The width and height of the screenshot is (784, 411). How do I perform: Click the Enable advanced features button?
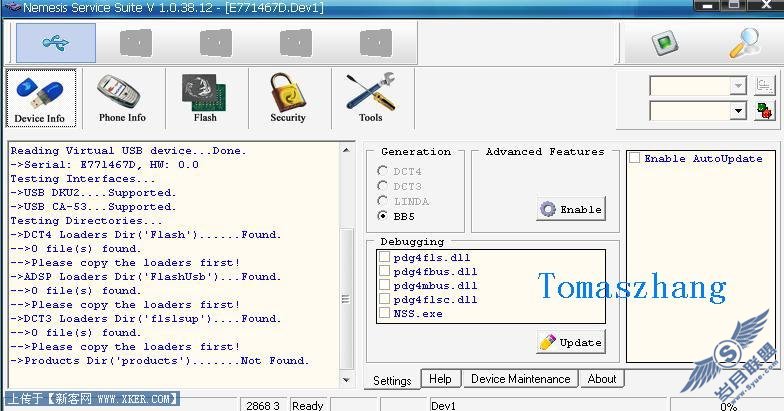click(571, 209)
